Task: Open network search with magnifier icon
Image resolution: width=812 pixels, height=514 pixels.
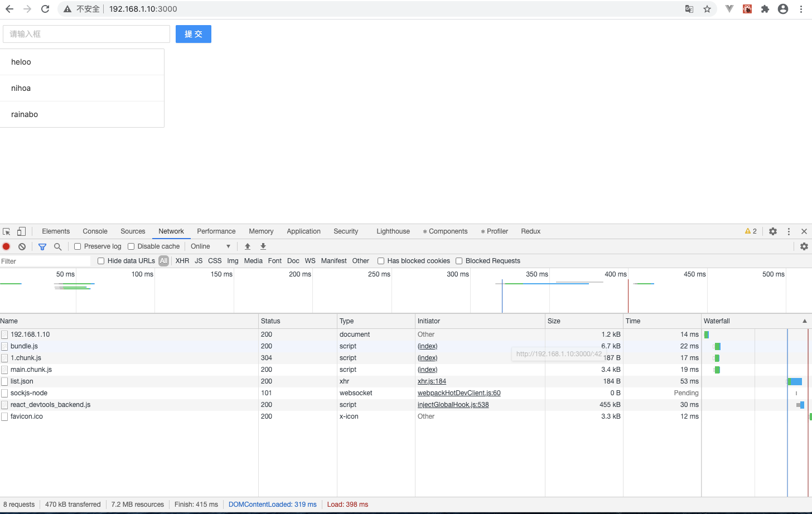Action: coord(57,246)
